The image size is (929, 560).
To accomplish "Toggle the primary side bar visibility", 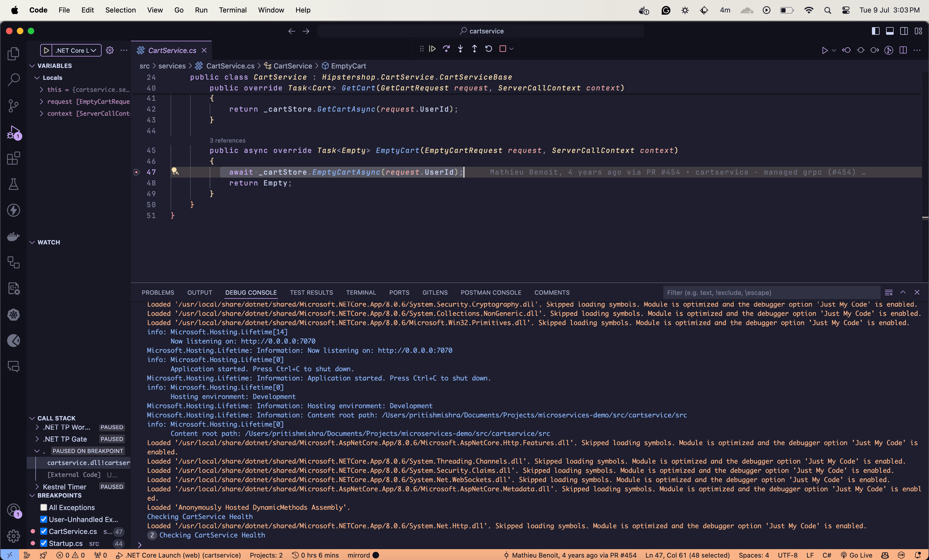I will tap(875, 31).
